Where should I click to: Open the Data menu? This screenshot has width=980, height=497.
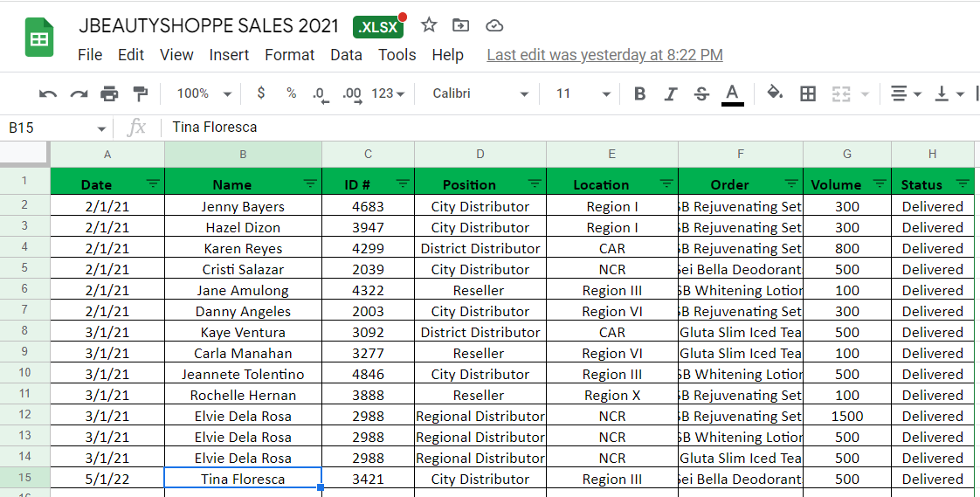(346, 55)
